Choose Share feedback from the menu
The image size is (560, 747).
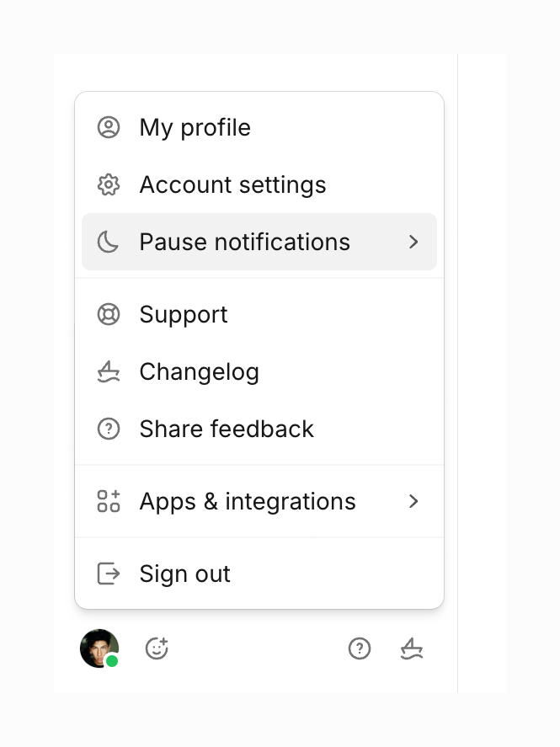(226, 429)
